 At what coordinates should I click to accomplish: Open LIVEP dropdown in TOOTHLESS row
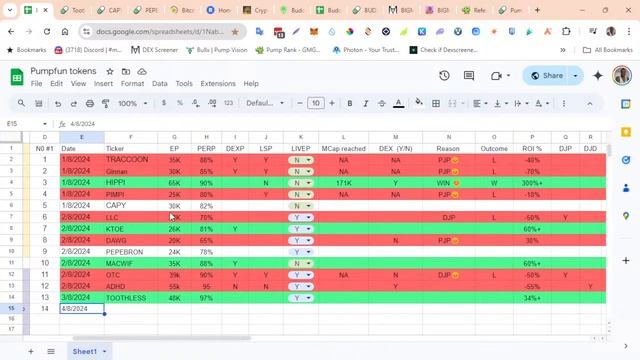(301, 298)
